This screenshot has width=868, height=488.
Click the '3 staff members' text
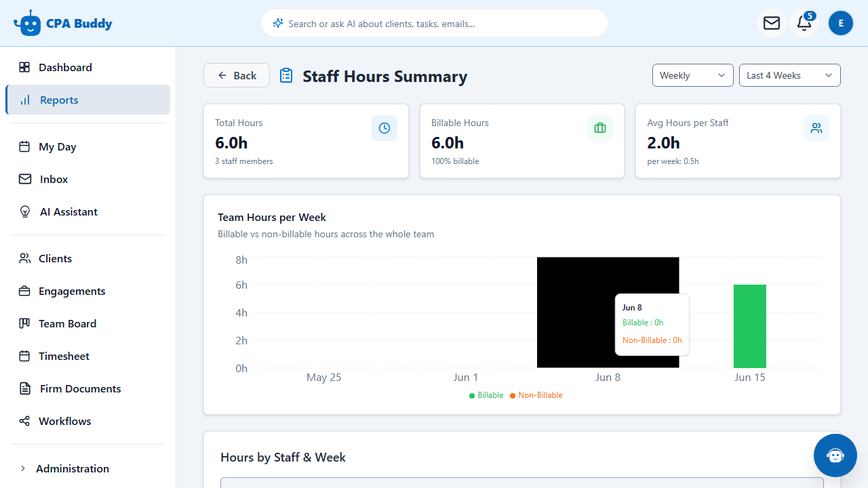point(244,161)
